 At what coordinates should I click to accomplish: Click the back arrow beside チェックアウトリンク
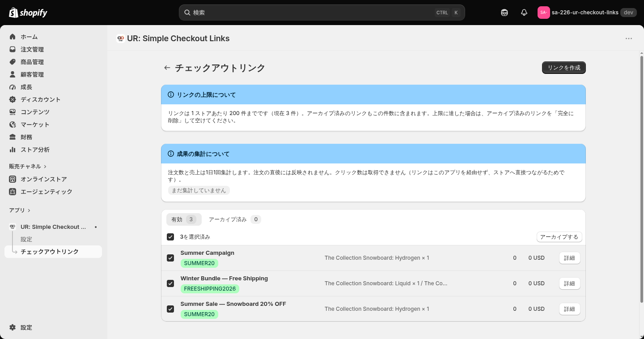[x=167, y=68]
